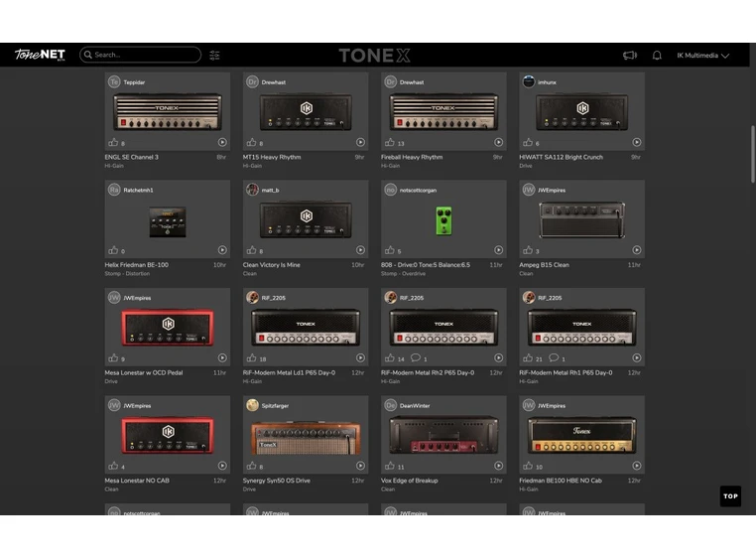Like the Ampeg B15 Clean tone

point(528,250)
